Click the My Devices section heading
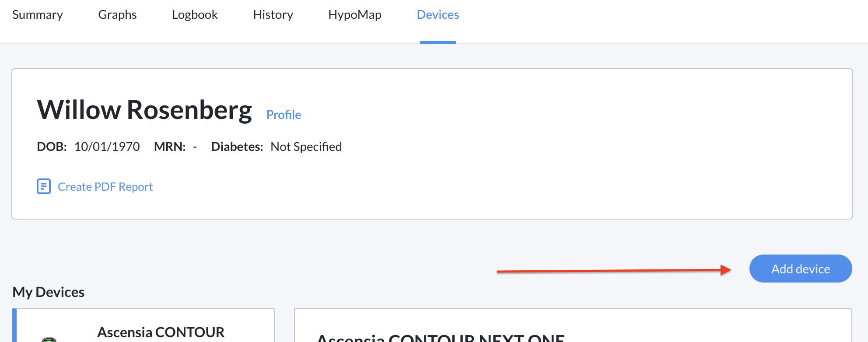 [x=49, y=292]
